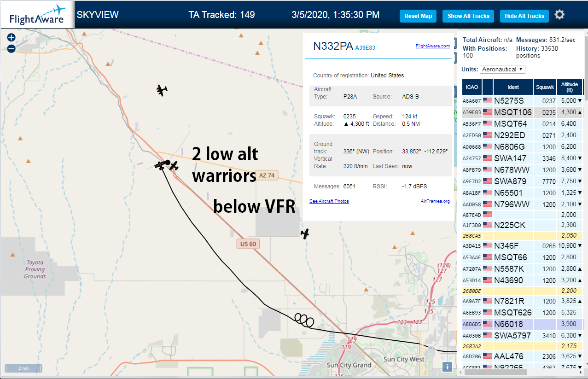Click Show All Tracks button

pos(468,16)
